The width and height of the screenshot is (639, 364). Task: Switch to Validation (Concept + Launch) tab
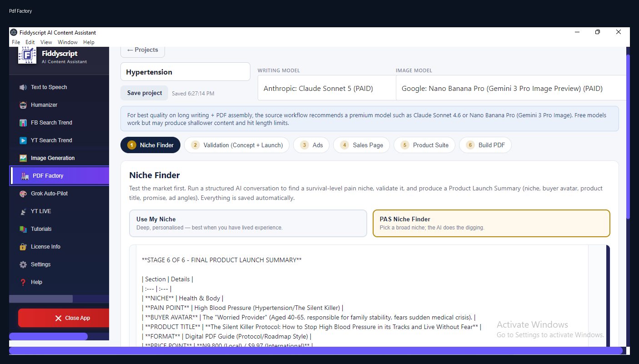coord(237,145)
